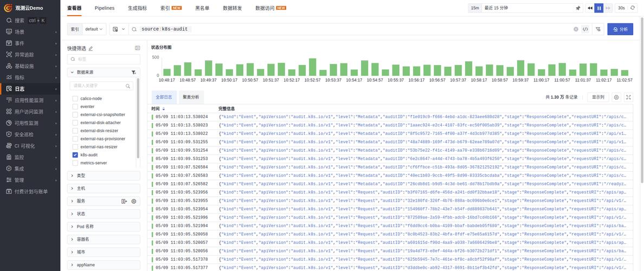Check the calico-node checkbox

point(75,99)
